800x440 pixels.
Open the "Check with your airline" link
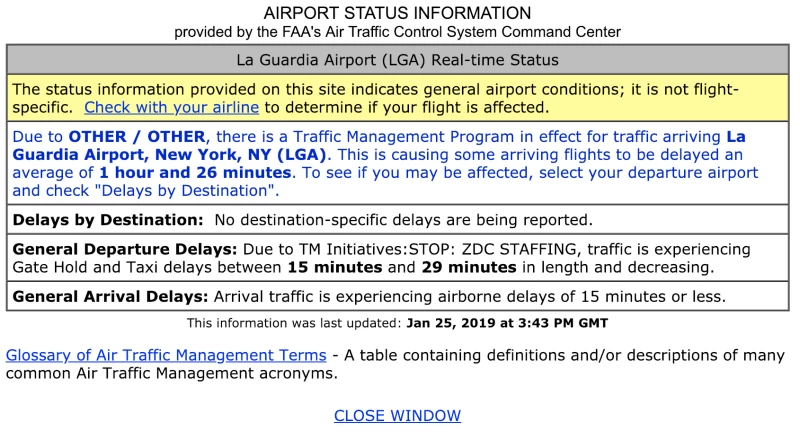[x=171, y=107]
